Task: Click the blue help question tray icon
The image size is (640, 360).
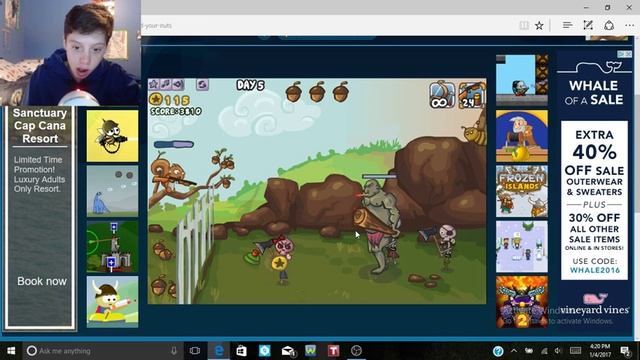Action: (498, 351)
